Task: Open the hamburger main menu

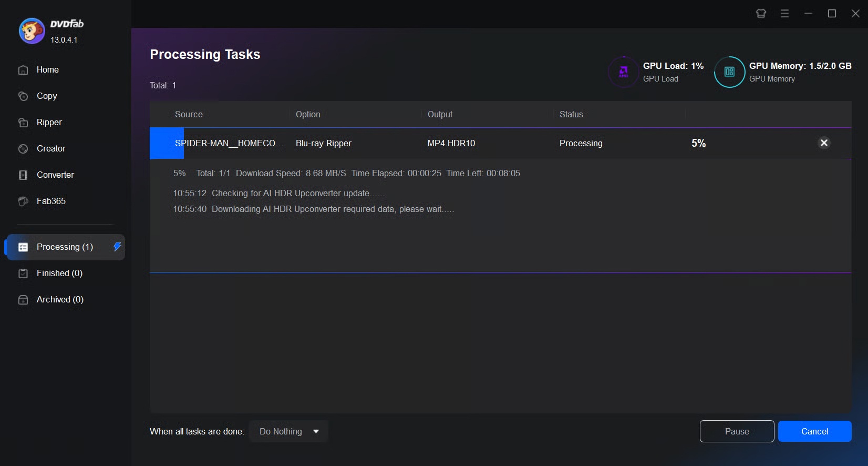Action: [784, 14]
